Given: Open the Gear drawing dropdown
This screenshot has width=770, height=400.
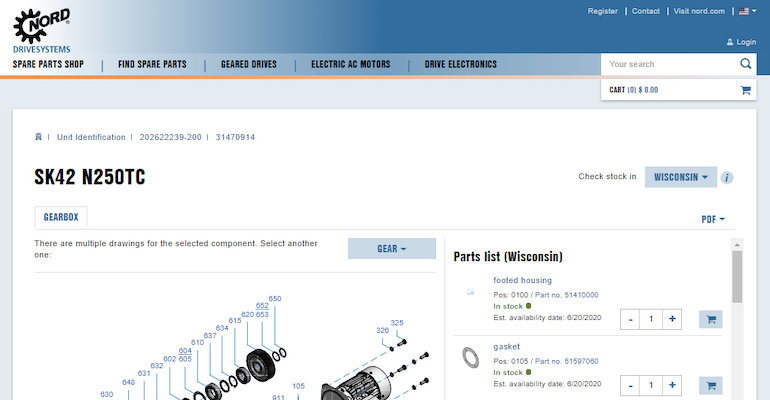Looking at the screenshot, I should pos(392,248).
